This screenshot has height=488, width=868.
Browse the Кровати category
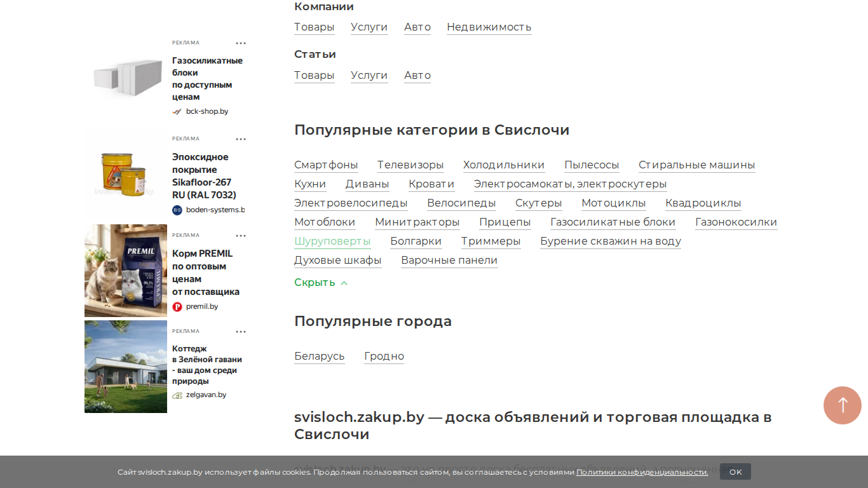(x=431, y=184)
